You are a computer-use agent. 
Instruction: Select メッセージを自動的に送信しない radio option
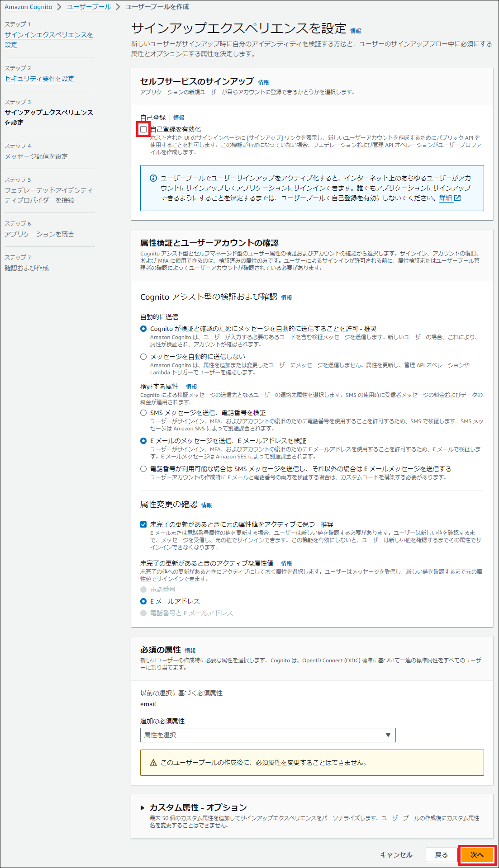click(143, 357)
